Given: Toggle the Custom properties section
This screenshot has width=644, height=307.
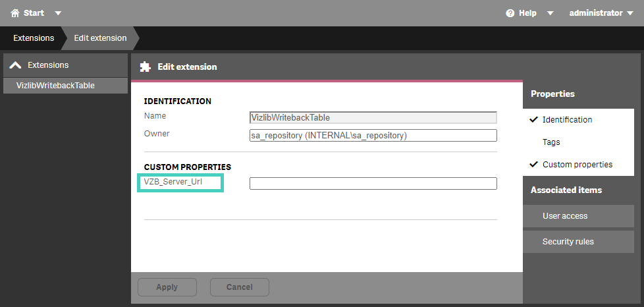Looking at the screenshot, I should tap(578, 165).
